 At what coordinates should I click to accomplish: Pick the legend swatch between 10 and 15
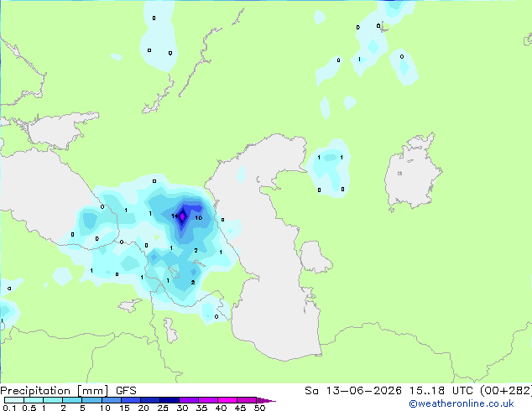pyautogui.click(x=112, y=400)
